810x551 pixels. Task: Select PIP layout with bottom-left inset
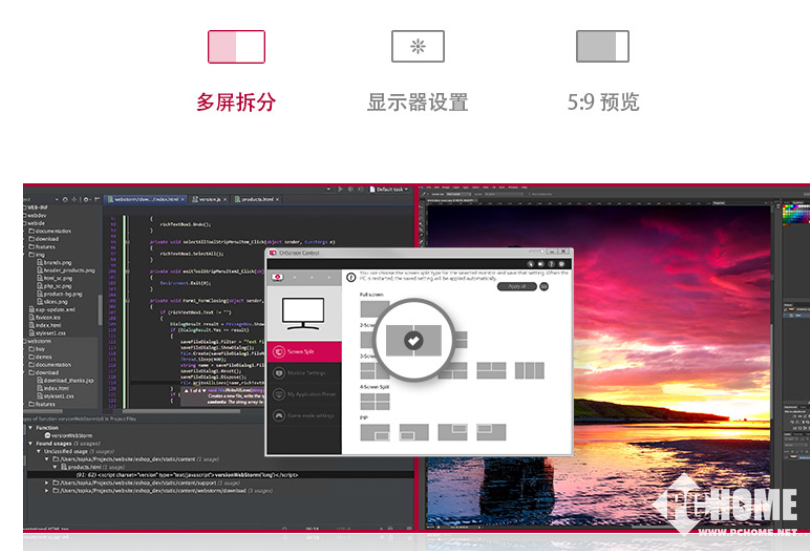[414, 432]
